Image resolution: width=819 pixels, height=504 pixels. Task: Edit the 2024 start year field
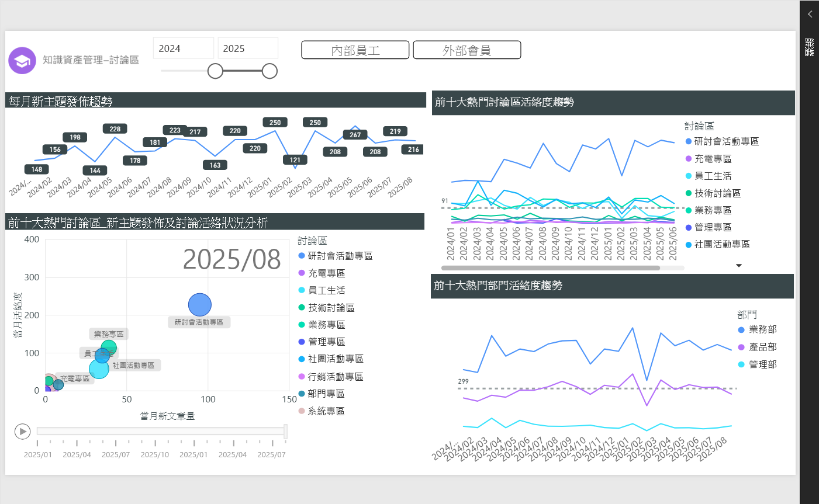pyautogui.click(x=184, y=48)
